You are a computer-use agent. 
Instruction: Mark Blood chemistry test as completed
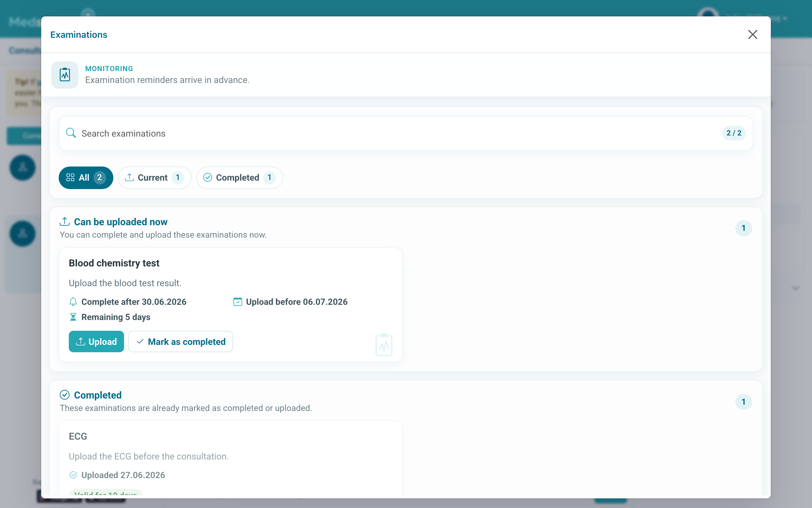(180, 342)
